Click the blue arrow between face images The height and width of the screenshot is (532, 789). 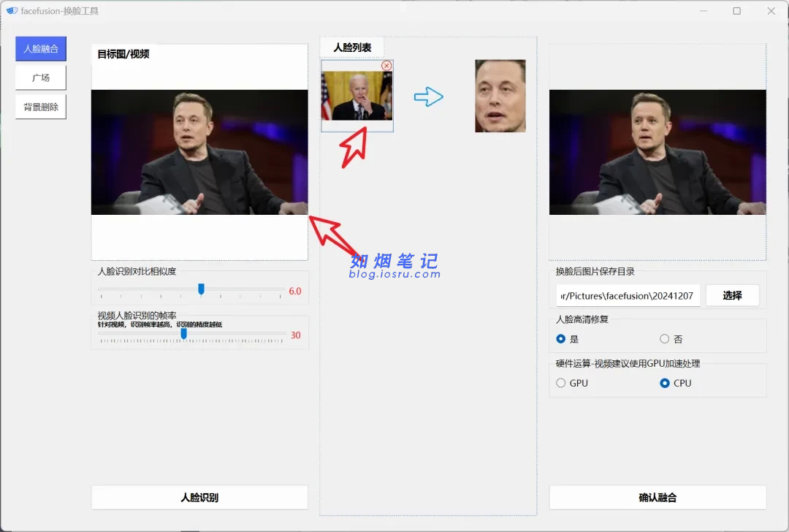pyautogui.click(x=429, y=97)
